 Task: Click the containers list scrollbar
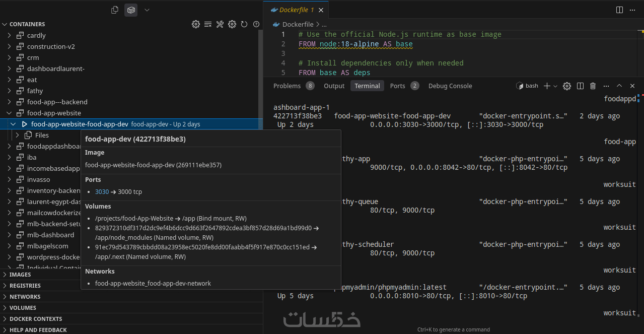[x=260, y=81]
